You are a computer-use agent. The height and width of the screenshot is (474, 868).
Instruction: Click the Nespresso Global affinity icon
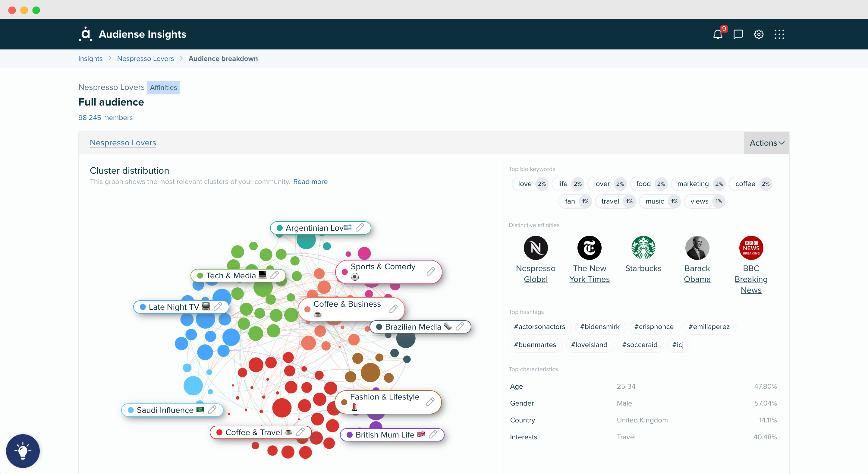pos(536,248)
